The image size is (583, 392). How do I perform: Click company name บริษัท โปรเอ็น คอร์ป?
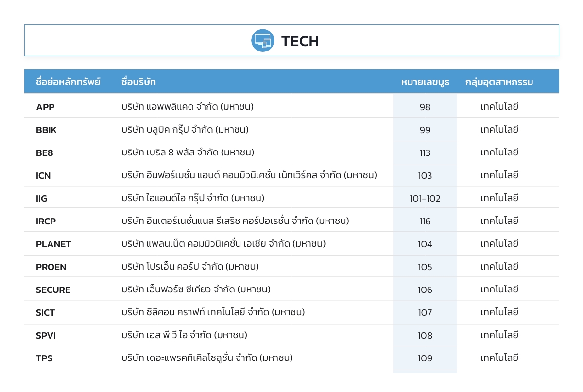coord(160,266)
